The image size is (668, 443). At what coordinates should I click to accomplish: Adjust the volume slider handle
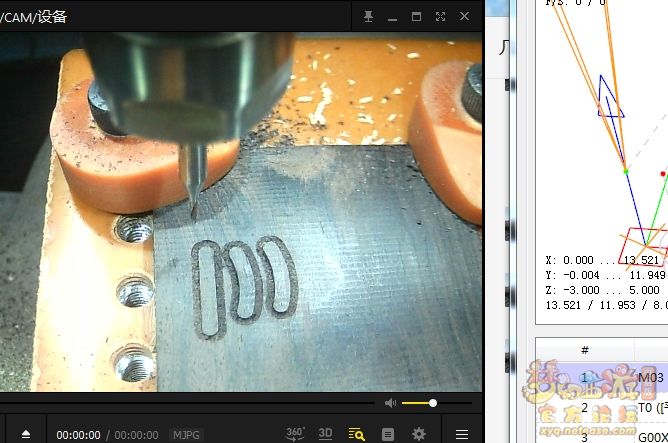tap(433, 403)
